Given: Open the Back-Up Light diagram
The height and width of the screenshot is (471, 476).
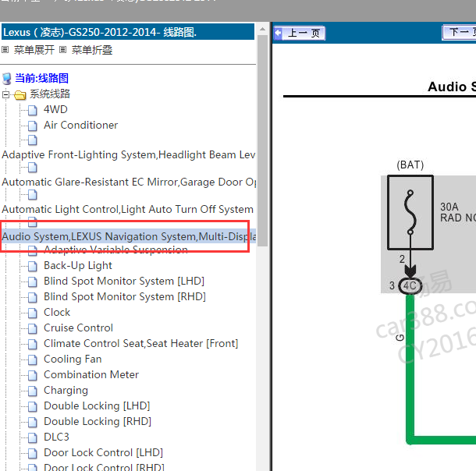Looking at the screenshot, I should point(78,265).
